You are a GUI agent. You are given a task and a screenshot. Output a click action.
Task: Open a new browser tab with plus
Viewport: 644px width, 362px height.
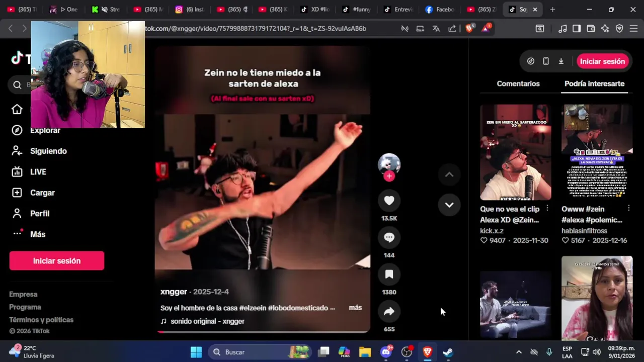[x=552, y=10]
